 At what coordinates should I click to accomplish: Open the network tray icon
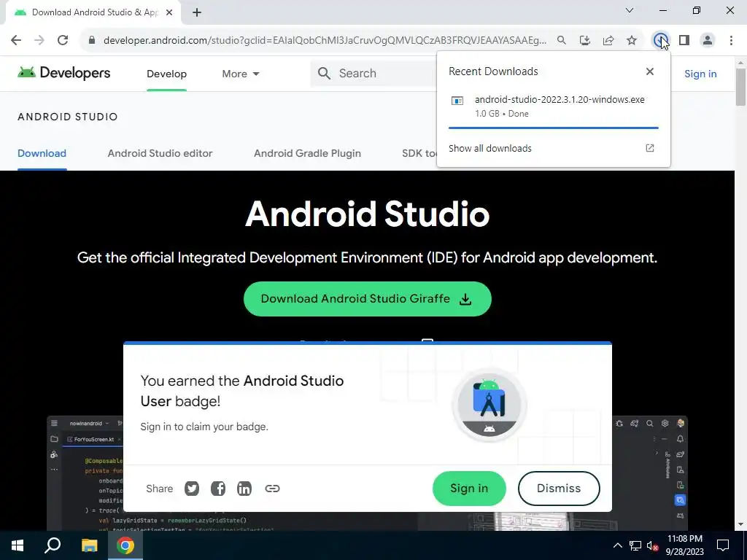click(x=635, y=545)
